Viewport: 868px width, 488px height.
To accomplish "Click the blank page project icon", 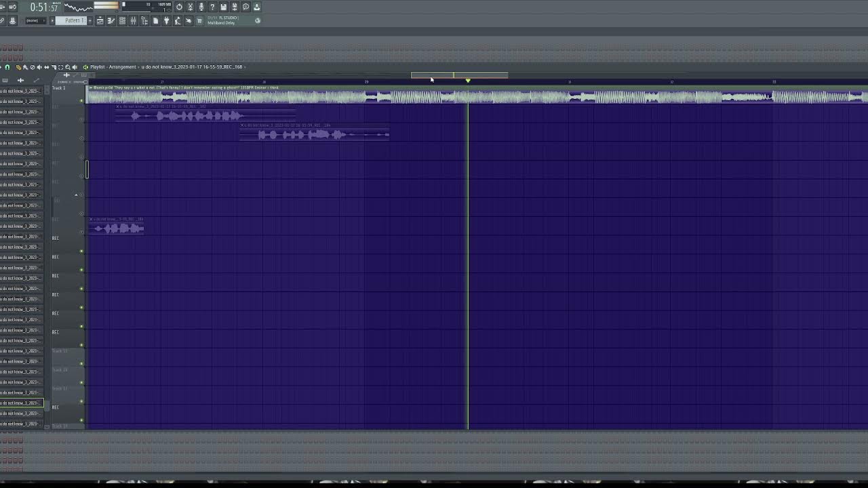I will [155, 20].
